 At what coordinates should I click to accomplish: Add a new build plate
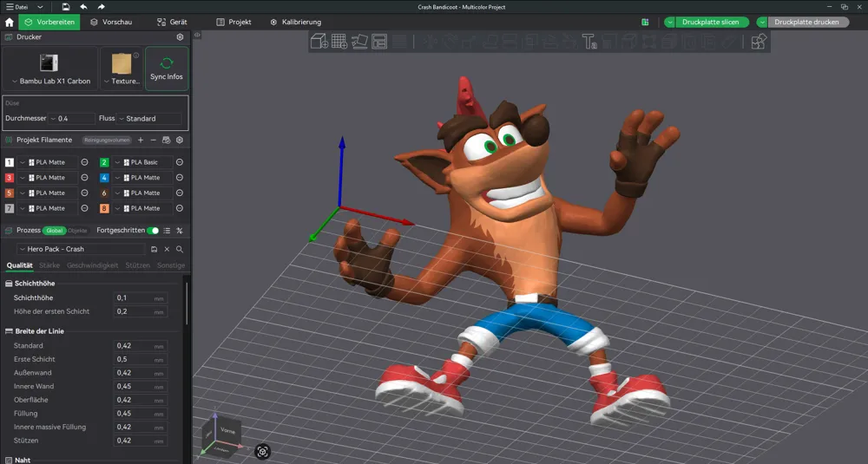[x=339, y=42]
